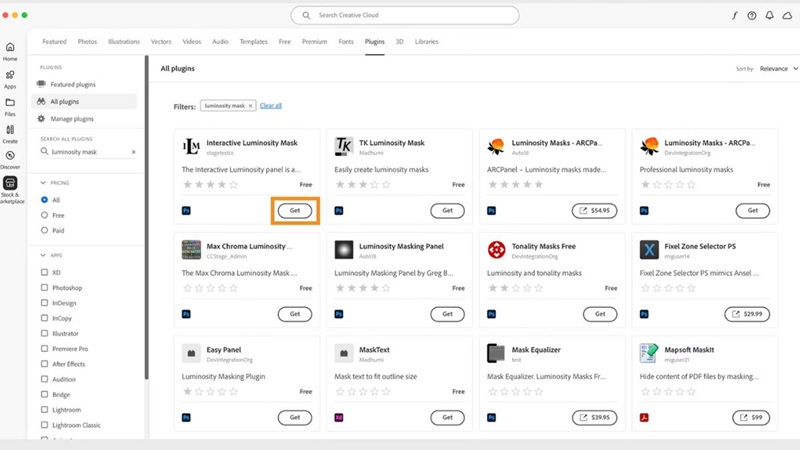Click the help question mark icon

[x=752, y=16]
